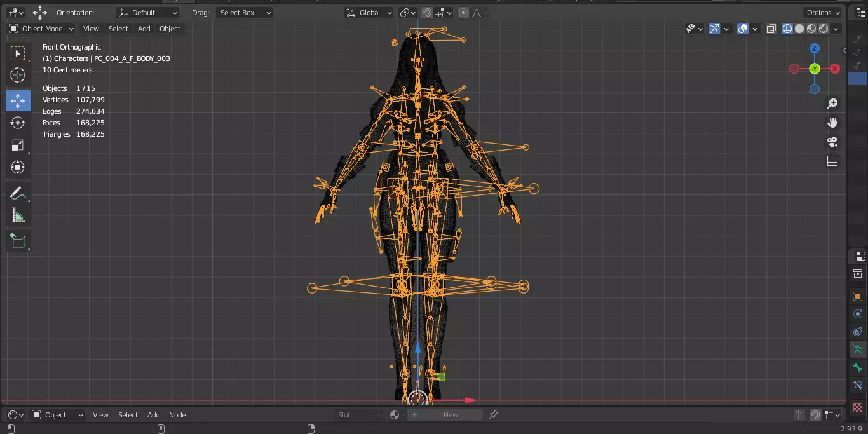Click the New material button
Viewport: 868px width, 434px height.
pyautogui.click(x=451, y=415)
